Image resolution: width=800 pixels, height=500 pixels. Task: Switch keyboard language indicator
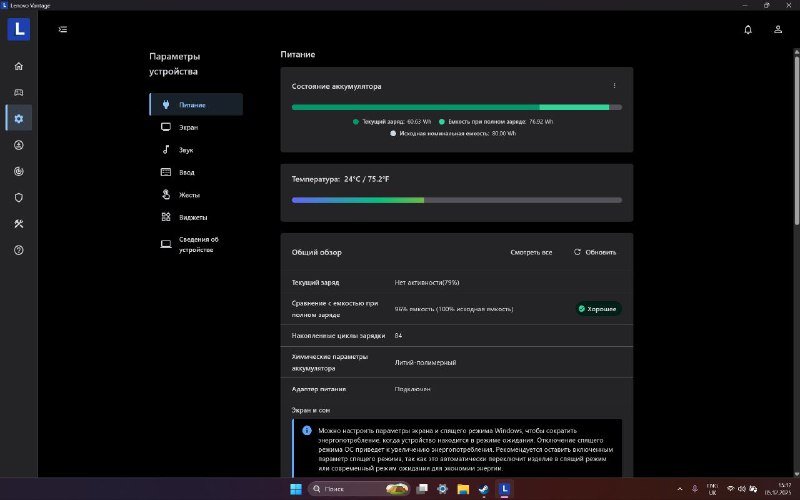click(712, 489)
